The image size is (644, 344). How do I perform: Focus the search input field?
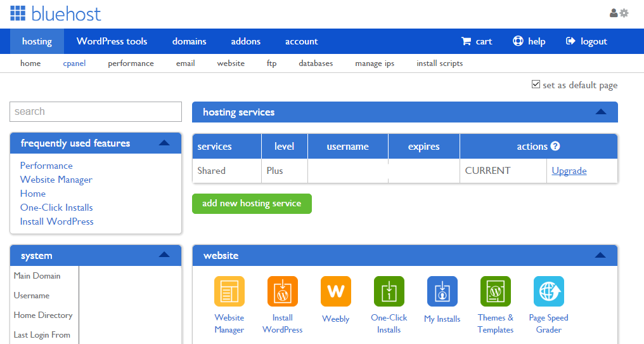tap(96, 112)
